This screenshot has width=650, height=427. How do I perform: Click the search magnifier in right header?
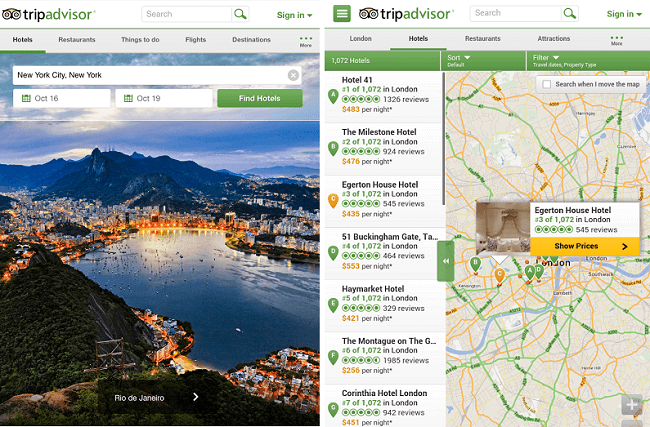pyautogui.click(x=570, y=13)
